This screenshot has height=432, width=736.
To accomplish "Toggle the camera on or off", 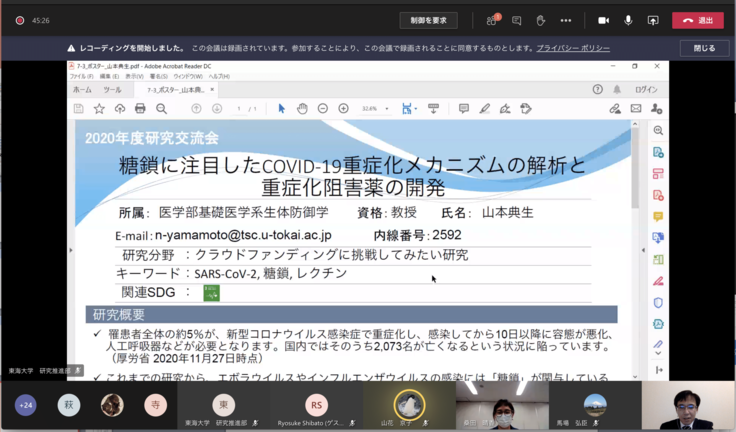I will [x=603, y=20].
